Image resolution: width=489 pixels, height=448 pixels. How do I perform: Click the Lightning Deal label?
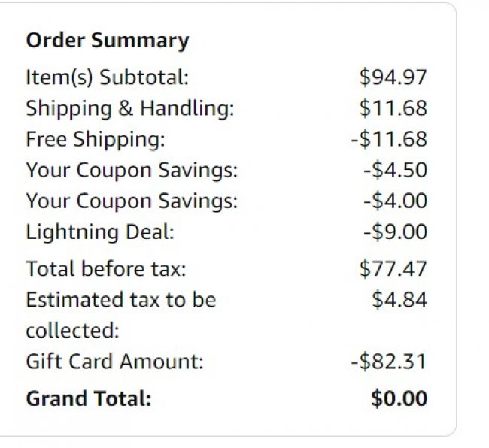click(99, 232)
